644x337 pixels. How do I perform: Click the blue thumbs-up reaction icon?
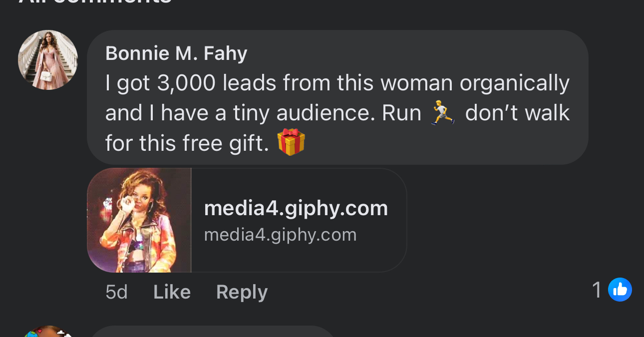tap(620, 290)
